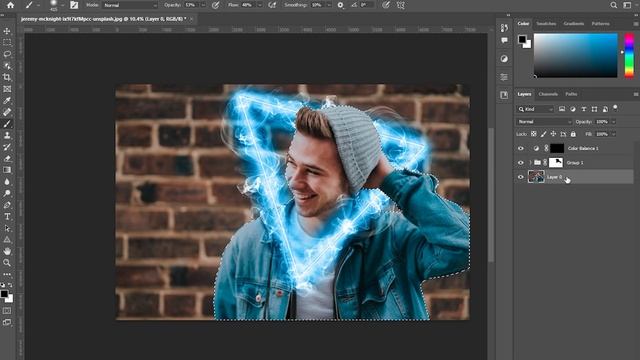Open the layer Kind filter dropdown
The width and height of the screenshot is (640, 360).
point(535,109)
